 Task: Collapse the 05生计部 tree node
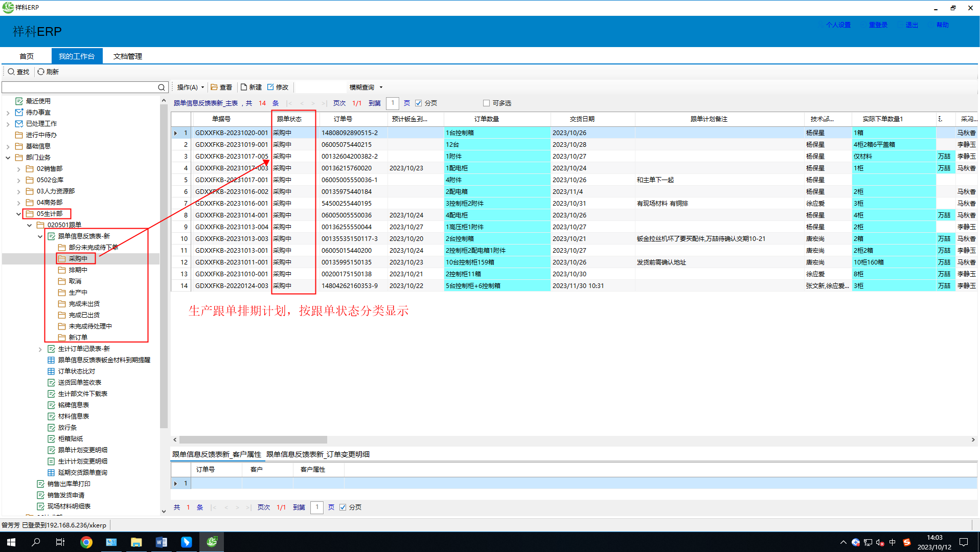click(18, 214)
